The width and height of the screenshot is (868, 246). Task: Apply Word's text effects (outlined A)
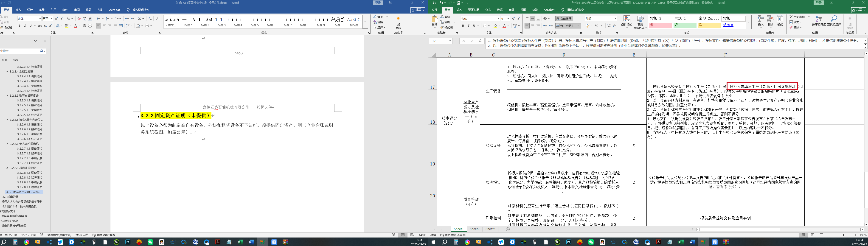coord(58,26)
